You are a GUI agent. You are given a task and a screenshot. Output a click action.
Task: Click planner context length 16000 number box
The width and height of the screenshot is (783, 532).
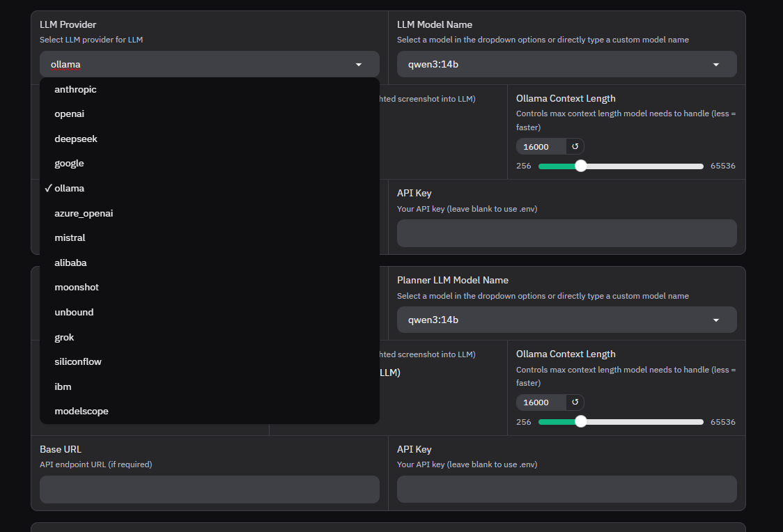541,402
